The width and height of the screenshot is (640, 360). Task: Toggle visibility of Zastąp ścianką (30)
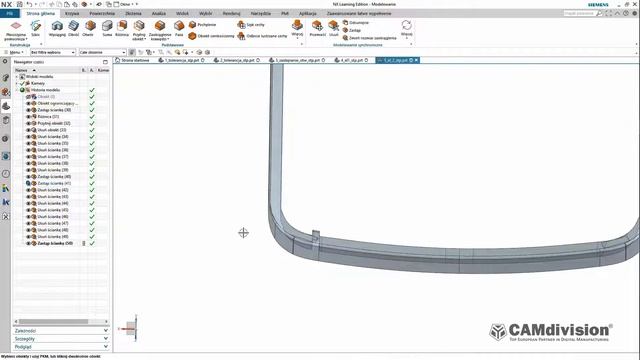pos(29,110)
